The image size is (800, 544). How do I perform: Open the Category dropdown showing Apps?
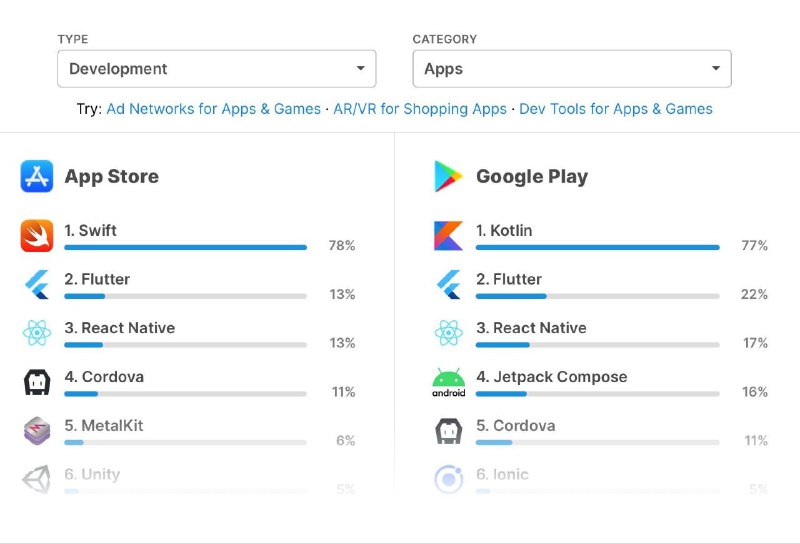[x=572, y=69]
